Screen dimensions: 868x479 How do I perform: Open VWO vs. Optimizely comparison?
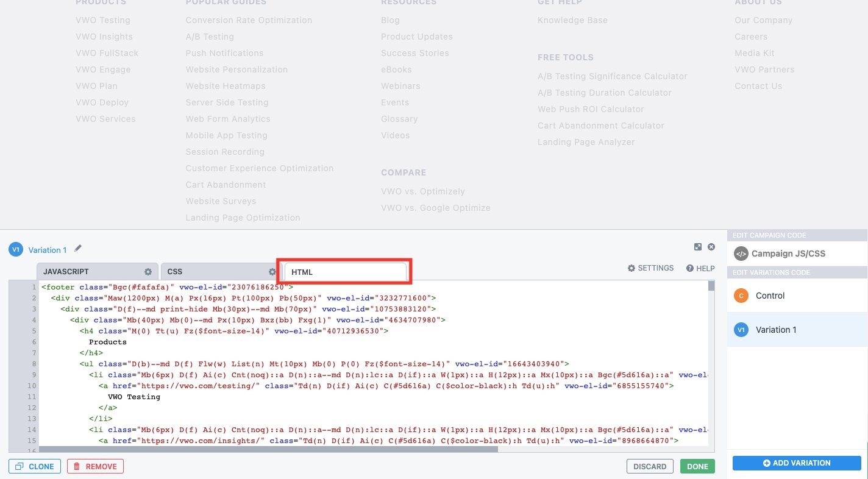coord(423,191)
